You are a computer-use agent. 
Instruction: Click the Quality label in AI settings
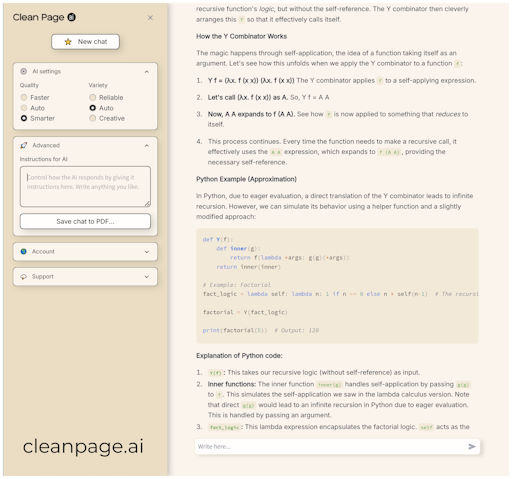tap(29, 85)
